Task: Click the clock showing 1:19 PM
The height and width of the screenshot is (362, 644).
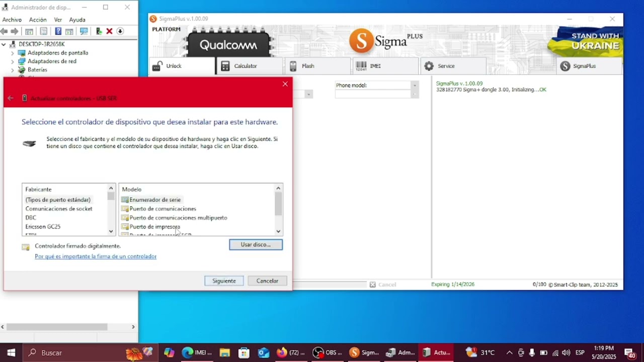Action: (604, 352)
